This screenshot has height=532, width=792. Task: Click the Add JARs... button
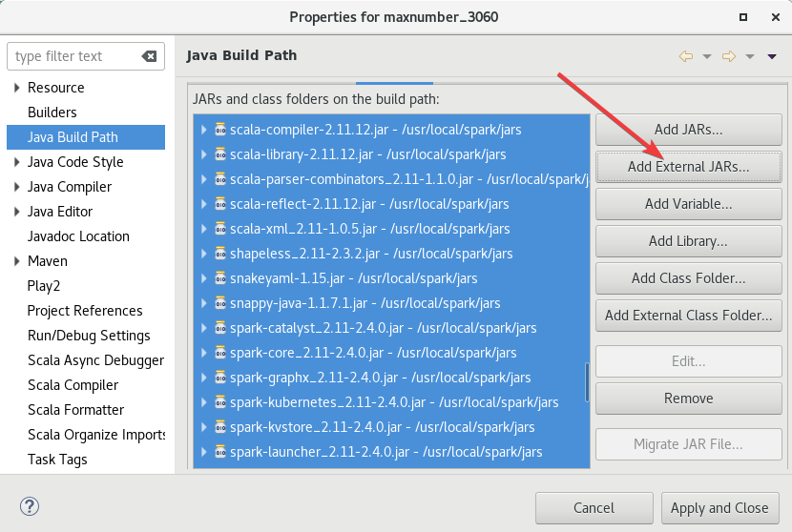(x=688, y=130)
